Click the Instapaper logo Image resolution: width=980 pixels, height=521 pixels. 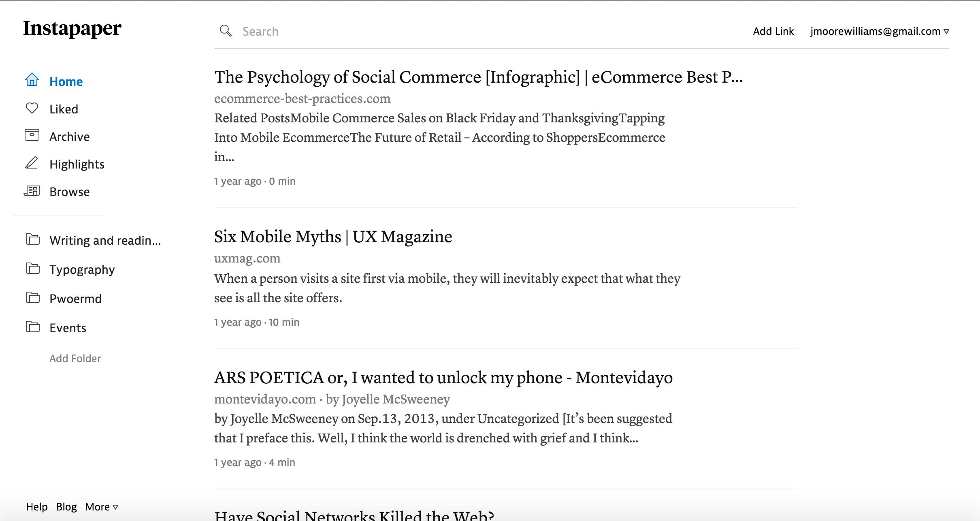pos(72,28)
